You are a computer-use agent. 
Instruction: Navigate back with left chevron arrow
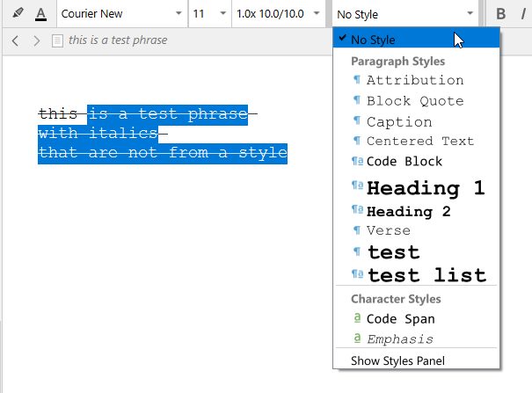(16, 40)
